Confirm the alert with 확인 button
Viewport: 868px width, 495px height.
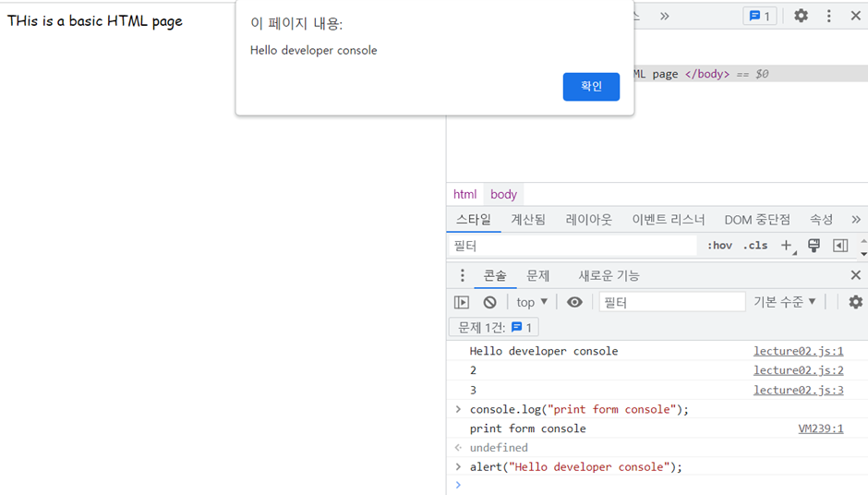point(591,87)
